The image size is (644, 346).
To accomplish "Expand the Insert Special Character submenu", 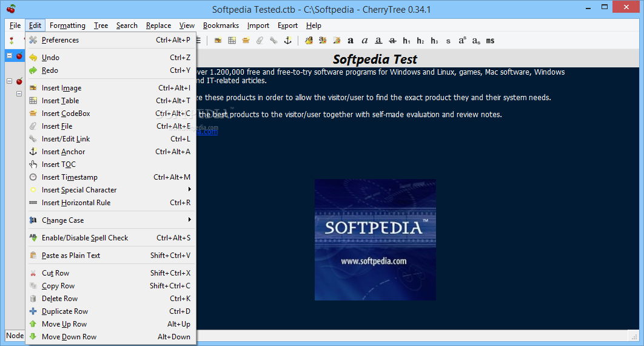I will (111, 190).
